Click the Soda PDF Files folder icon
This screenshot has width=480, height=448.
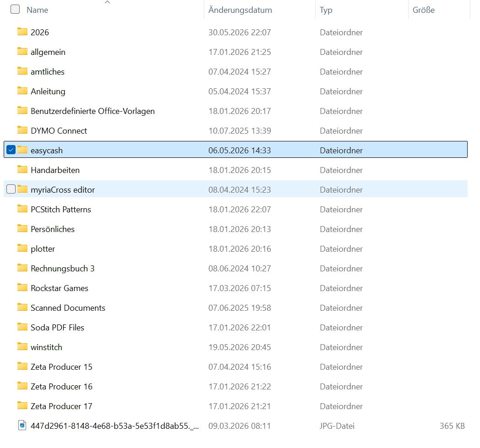22,327
